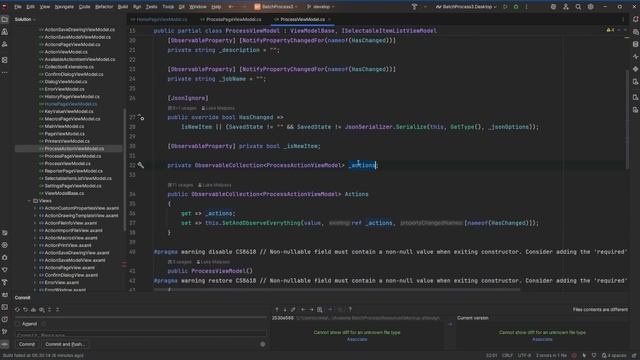Screen dimensions: 640x360
Task: Click usages hint above Actions property
Action: 181,185
